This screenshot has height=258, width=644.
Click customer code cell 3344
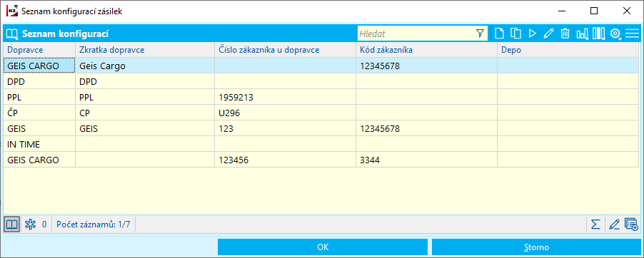click(x=426, y=160)
